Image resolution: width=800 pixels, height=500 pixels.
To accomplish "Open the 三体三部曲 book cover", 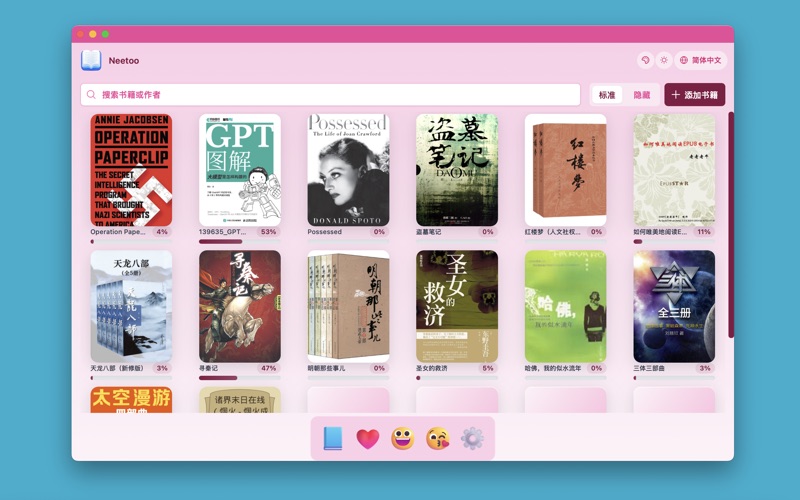I will pos(674,306).
